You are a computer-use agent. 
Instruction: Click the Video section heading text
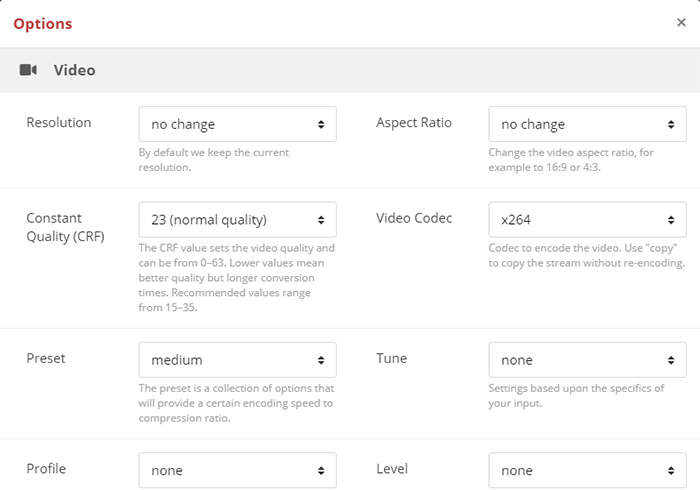click(75, 70)
